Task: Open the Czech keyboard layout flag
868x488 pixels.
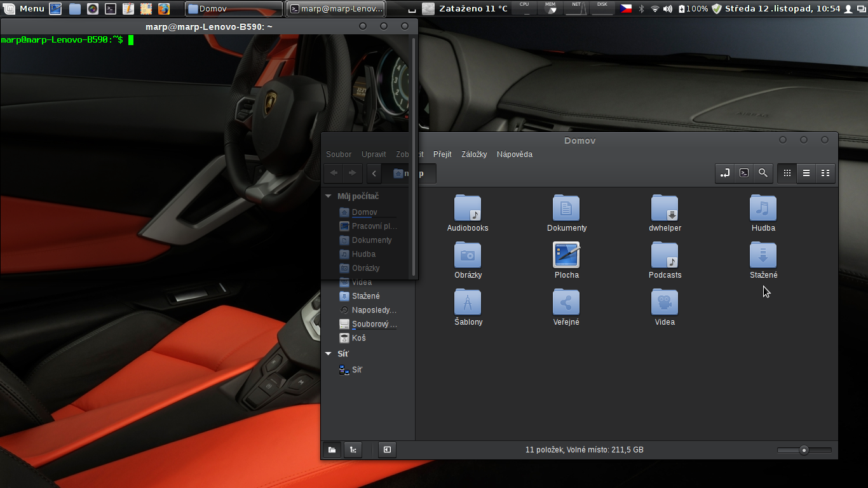Action: [626, 9]
